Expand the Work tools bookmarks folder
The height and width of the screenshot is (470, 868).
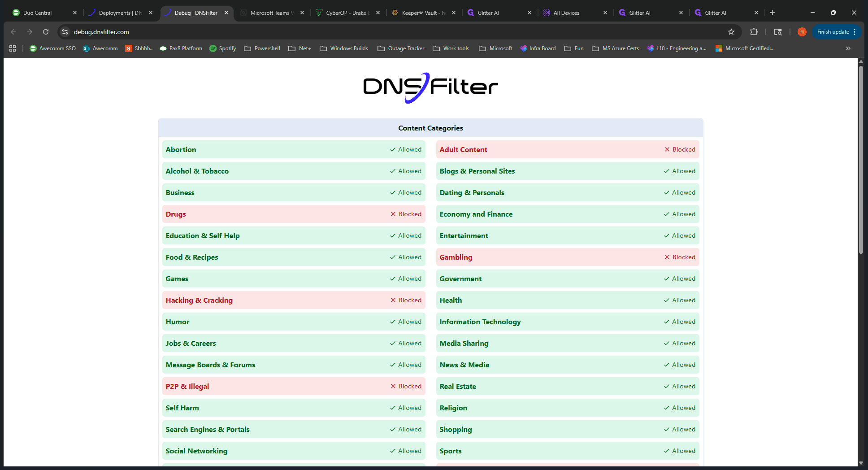[x=451, y=48]
